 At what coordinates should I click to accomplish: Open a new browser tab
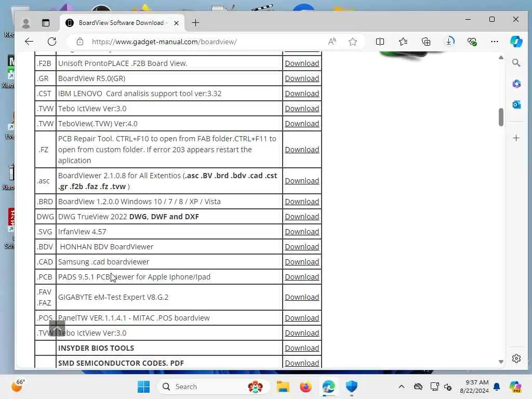195,23
